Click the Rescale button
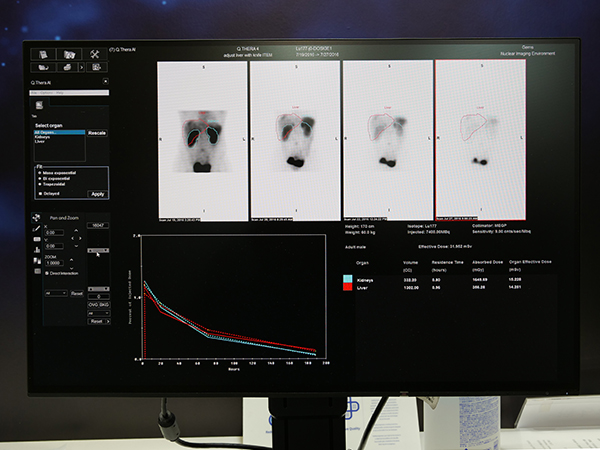 pos(97,133)
